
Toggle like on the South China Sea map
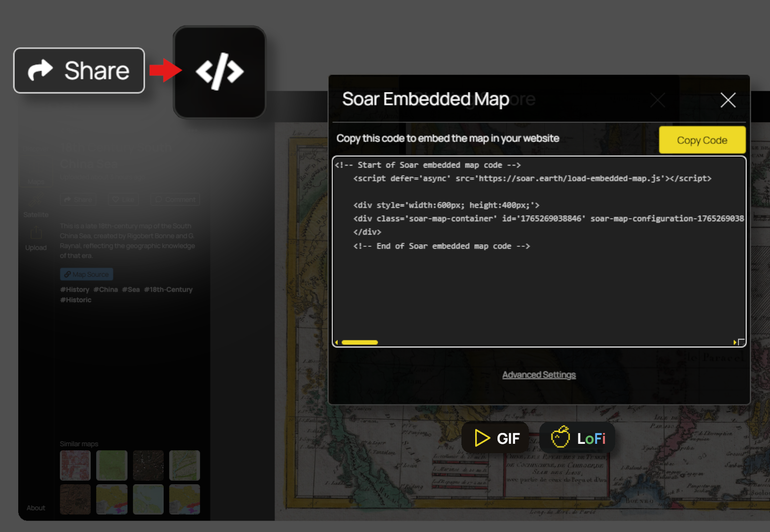(x=122, y=199)
